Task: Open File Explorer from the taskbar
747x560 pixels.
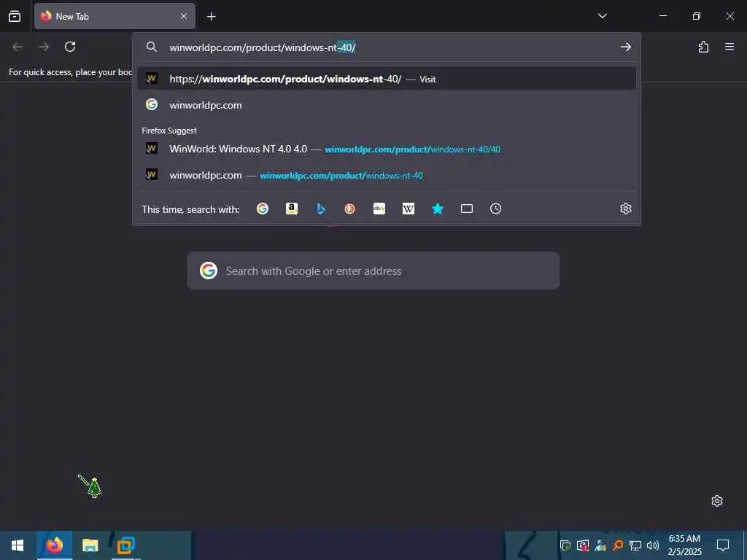Action: coord(90,545)
